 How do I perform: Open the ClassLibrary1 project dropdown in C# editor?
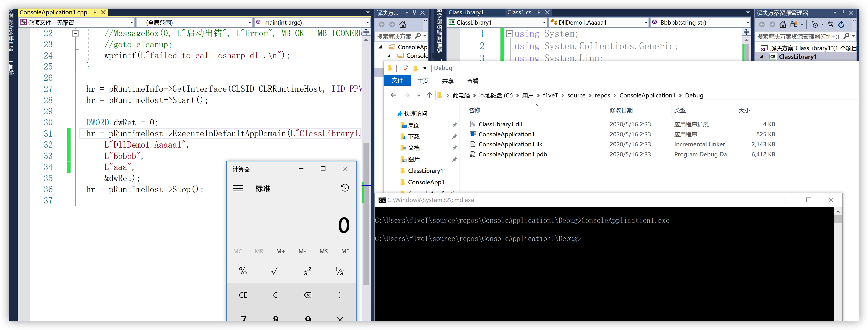(497, 22)
